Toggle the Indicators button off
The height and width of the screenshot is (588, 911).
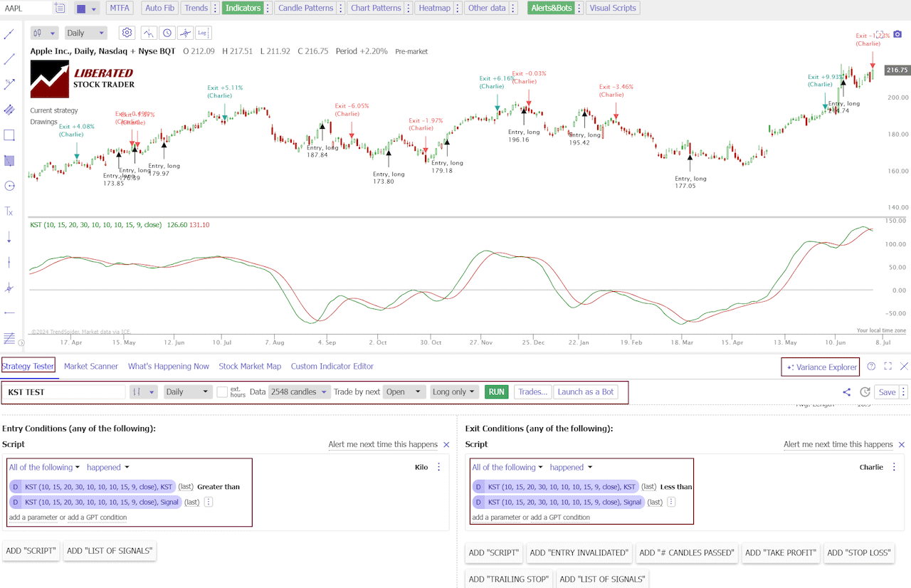[x=243, y=8]
